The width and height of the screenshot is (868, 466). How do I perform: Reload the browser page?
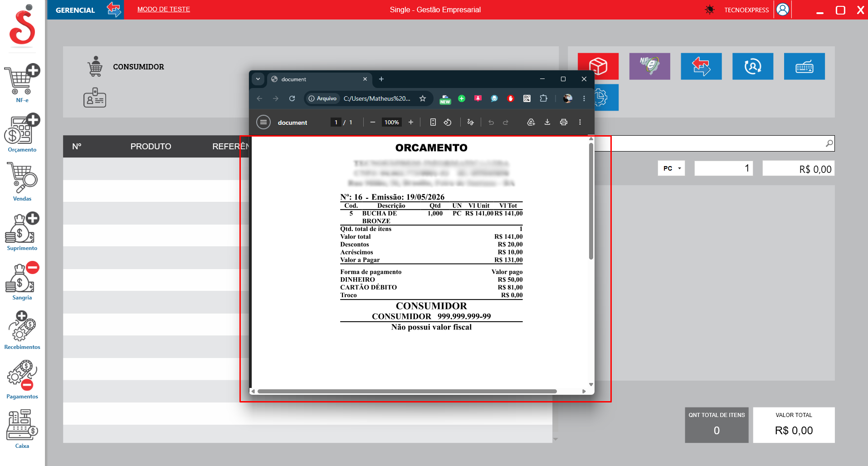coord(292,98)
